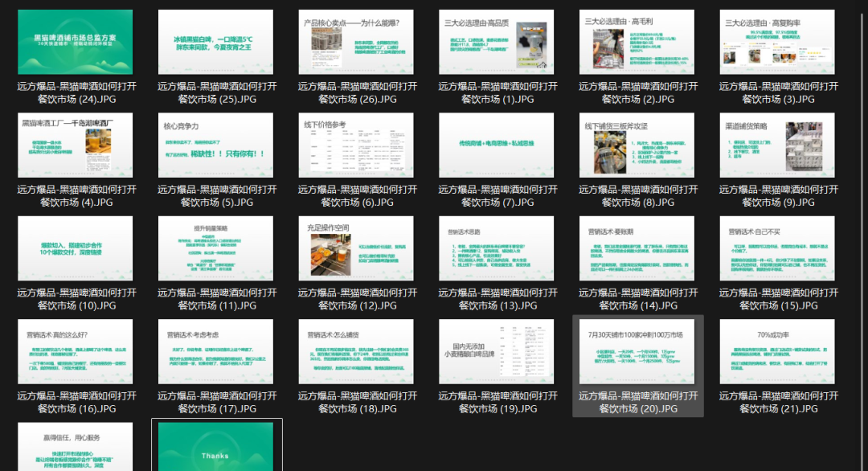The width and height of the screenshot is (868, 471).
Task: Click file name ending '餐饮市场 (12).JPG'
Action: click(x=357, y=300)
